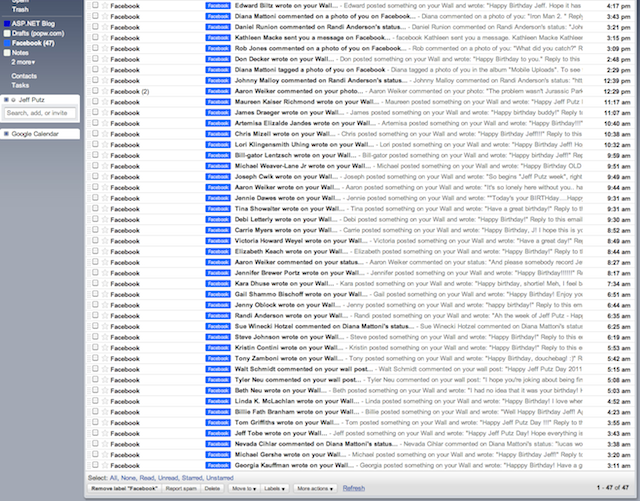This screenshot has width=640, height=501.
Task: Star the Don Decker wall post email
Action: (x=105, y=59)
